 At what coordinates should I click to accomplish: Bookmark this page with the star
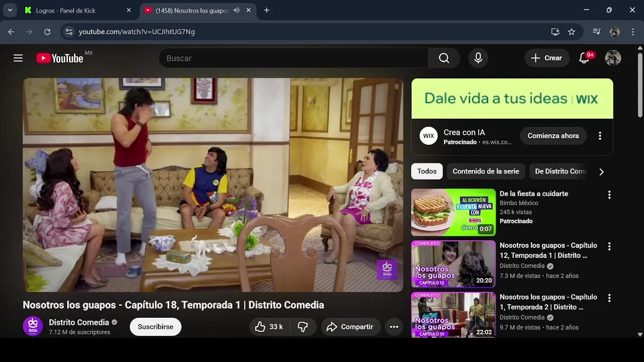tap(572, 32)
